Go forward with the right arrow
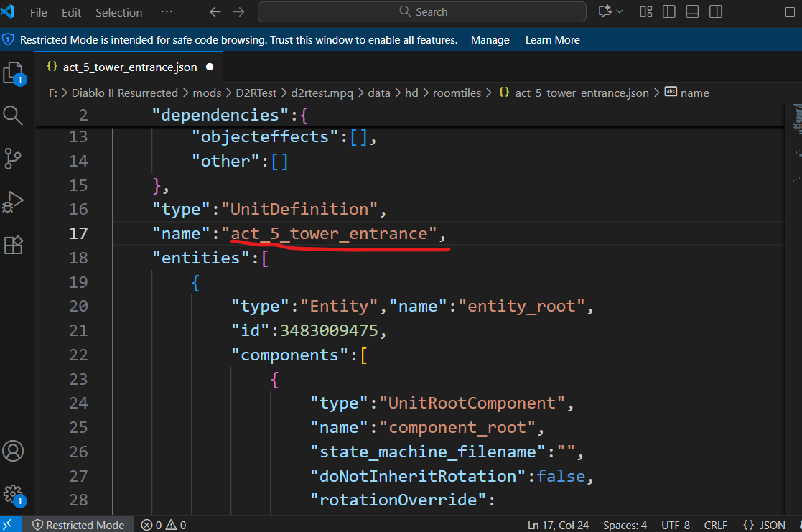802x532 pixels. pos(239,11)
